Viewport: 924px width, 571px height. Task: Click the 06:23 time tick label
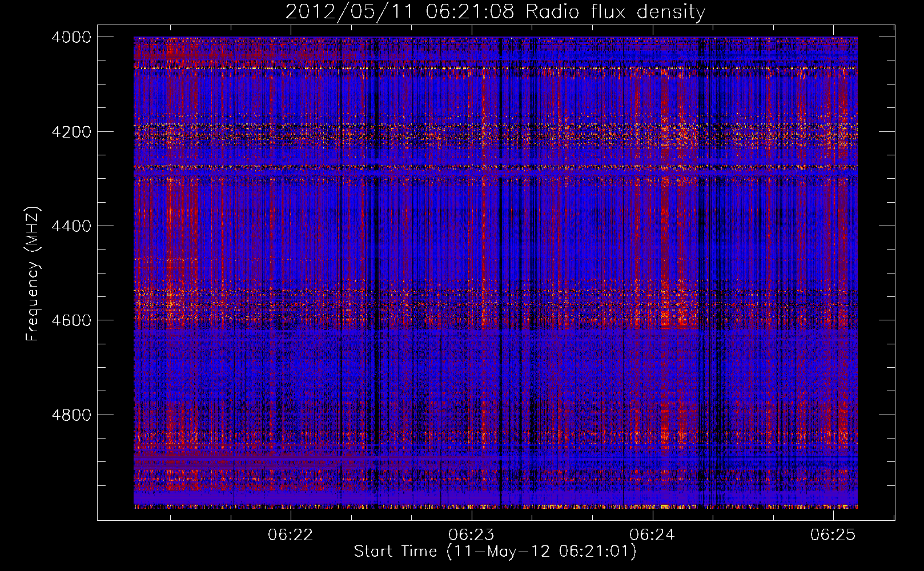471,534
